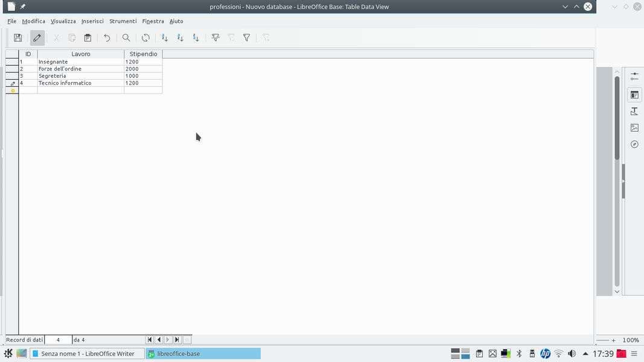The height and width of the screenshot is (362, 644).
Task: Open Find Record with magnifier icon
Action: click(x=126, y=38)
